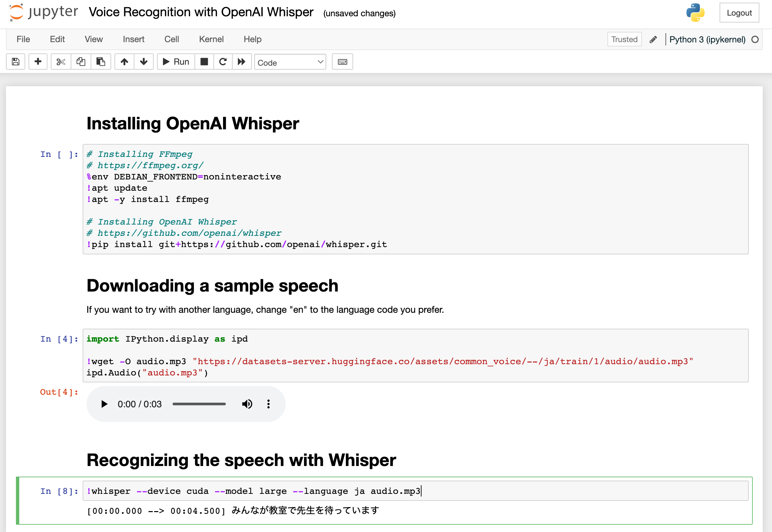The height and width of the screenshot is (532, 772).
Task: Restart the kernel using the restart icon
Action: (x=223, y=62)
